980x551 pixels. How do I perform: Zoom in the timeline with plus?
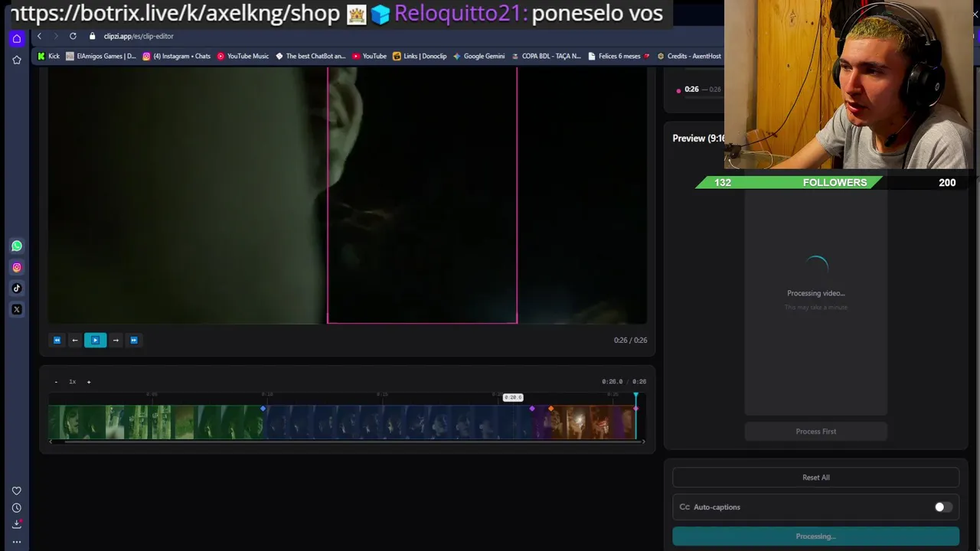pyautogui.click(x=89, y=382)
